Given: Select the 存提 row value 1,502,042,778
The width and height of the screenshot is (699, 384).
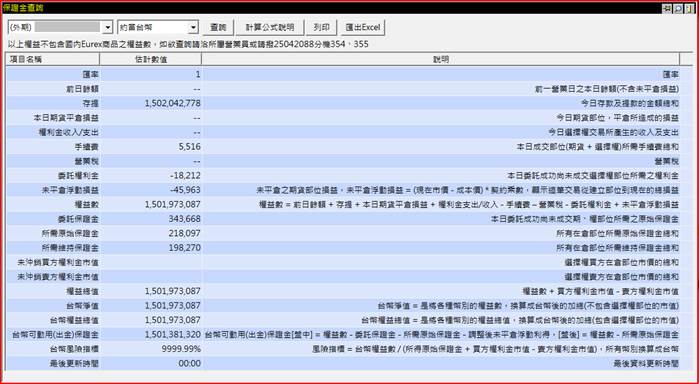Looking at the screenshot, I should [x=173, y=103].
